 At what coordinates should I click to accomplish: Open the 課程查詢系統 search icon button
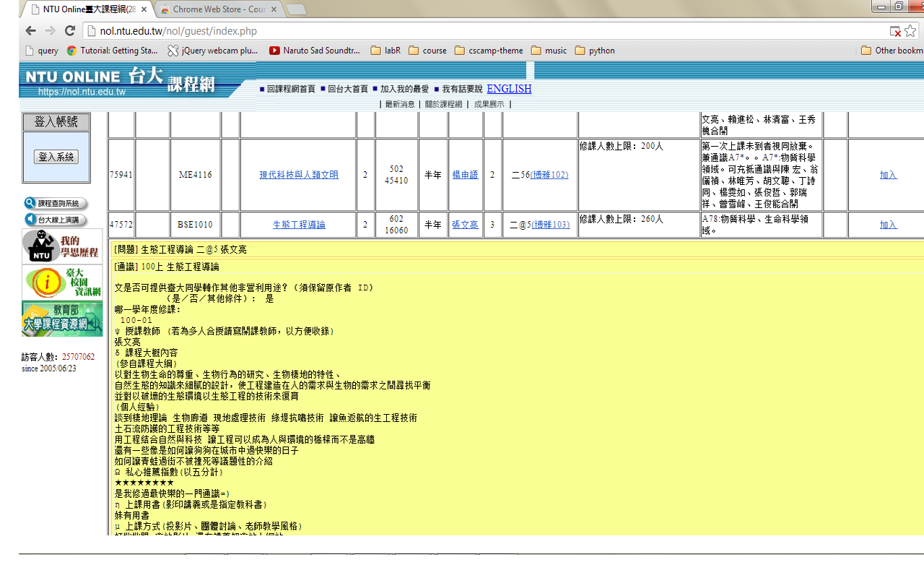coord(56,204)
